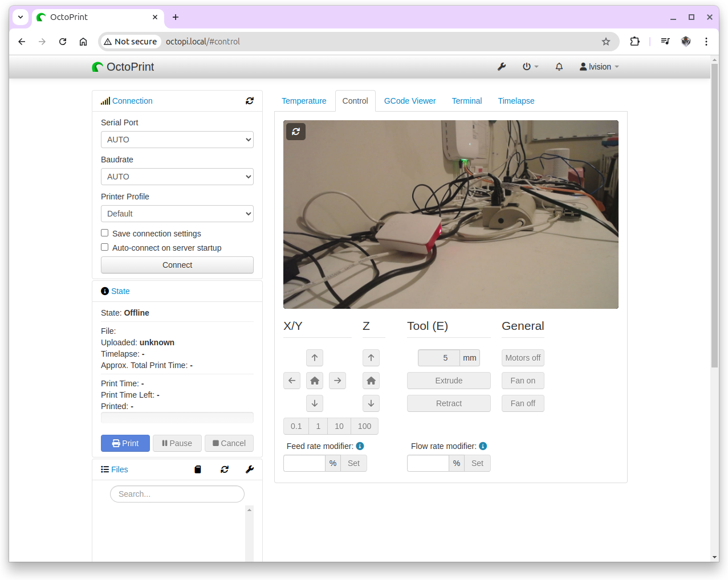The height and width of the screenshot is (580, 728).
Task: Bookmark this page with the star
Action: [x=606, y=42]
